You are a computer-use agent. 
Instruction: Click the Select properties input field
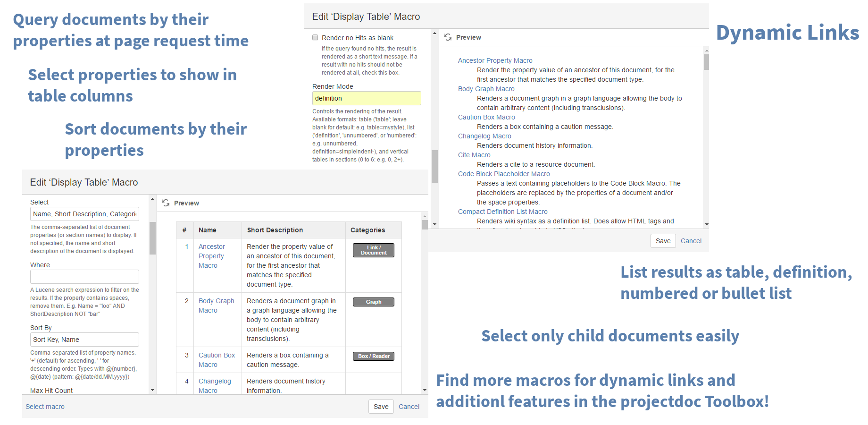tap(84, 214)
